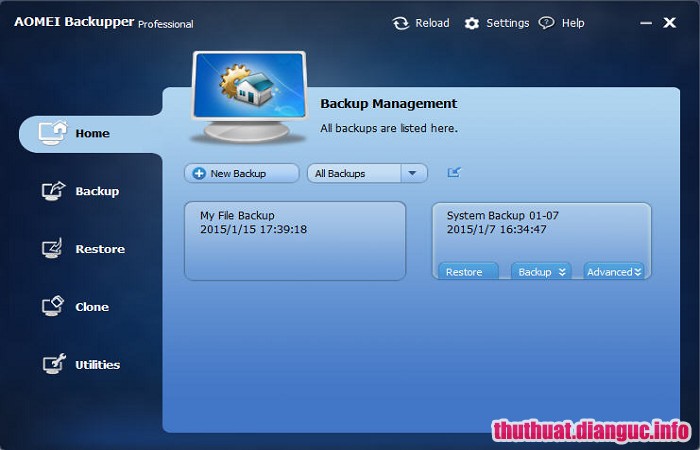This screenshot has width=700, height=450.
Task: Click Restore on System Backup 01-07 card
Action: (468, 271)
